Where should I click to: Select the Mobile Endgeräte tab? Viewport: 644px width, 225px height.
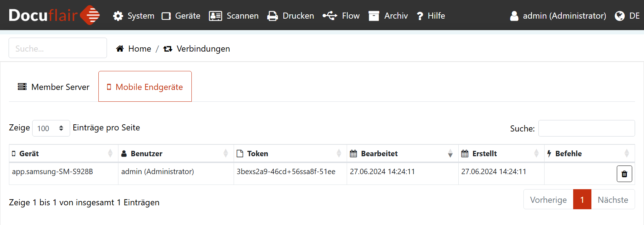click(145, 86)
